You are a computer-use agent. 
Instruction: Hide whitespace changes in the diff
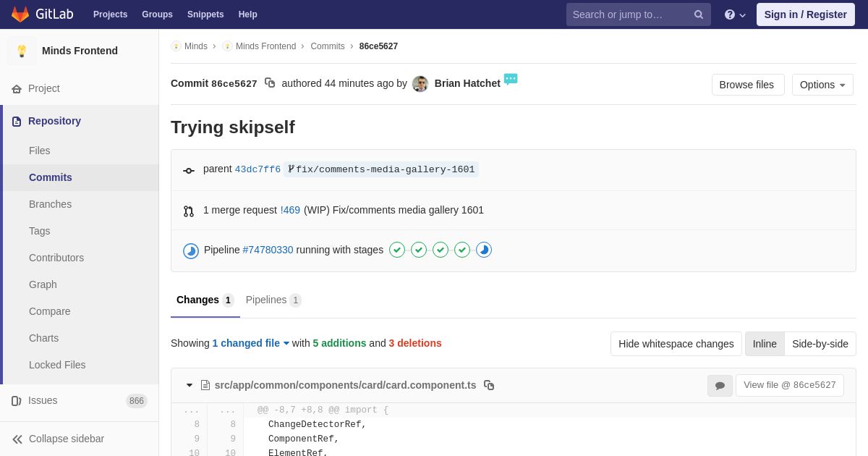click(676, 344)
